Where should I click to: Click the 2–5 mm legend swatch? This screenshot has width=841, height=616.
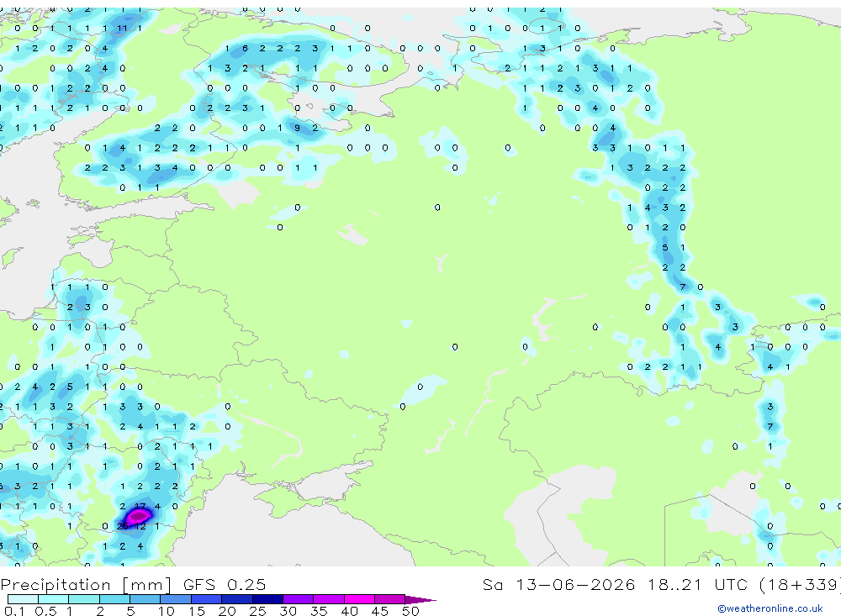pyautogui.click(x=114, y=599)
